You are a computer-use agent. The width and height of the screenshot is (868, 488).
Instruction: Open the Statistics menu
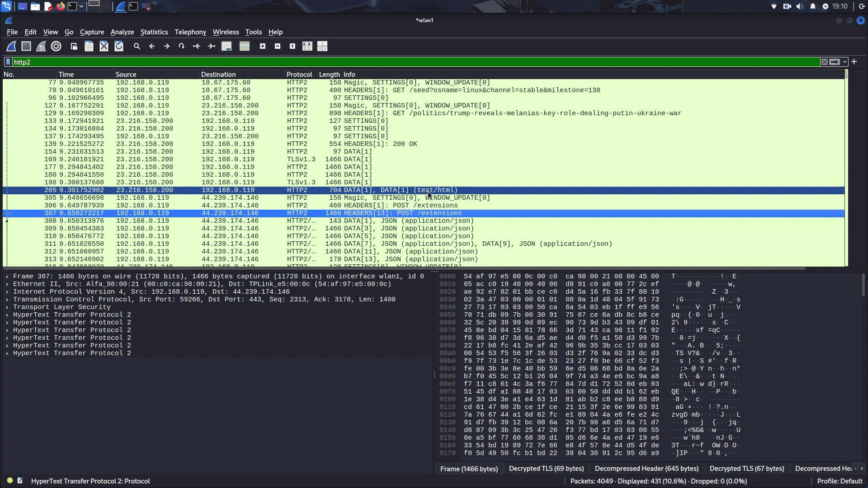point(154,32)
